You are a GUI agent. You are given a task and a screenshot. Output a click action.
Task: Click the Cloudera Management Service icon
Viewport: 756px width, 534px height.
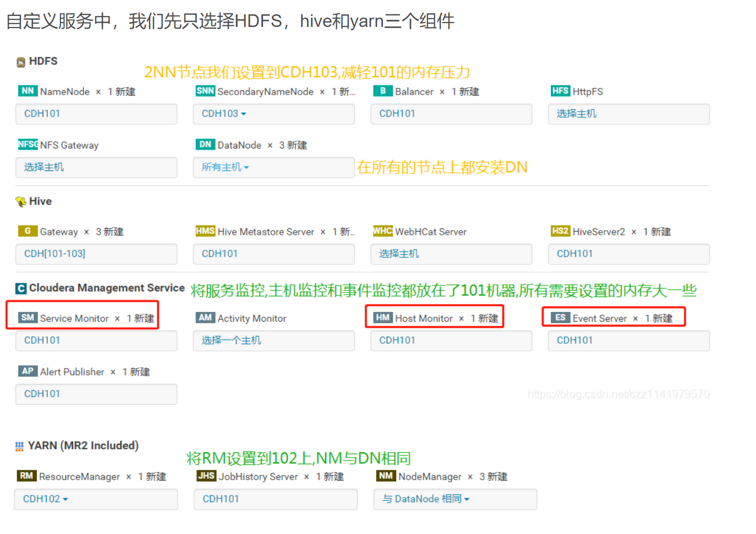click(21, 288)
